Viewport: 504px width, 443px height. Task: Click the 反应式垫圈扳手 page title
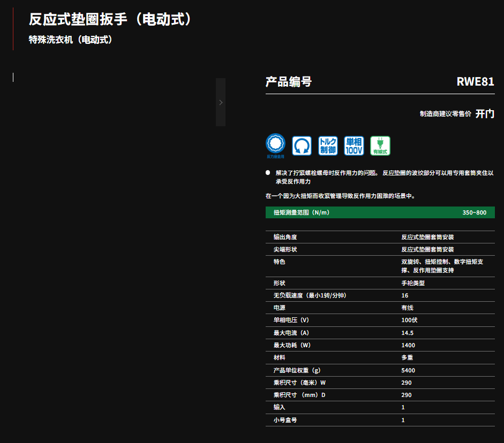110,20
